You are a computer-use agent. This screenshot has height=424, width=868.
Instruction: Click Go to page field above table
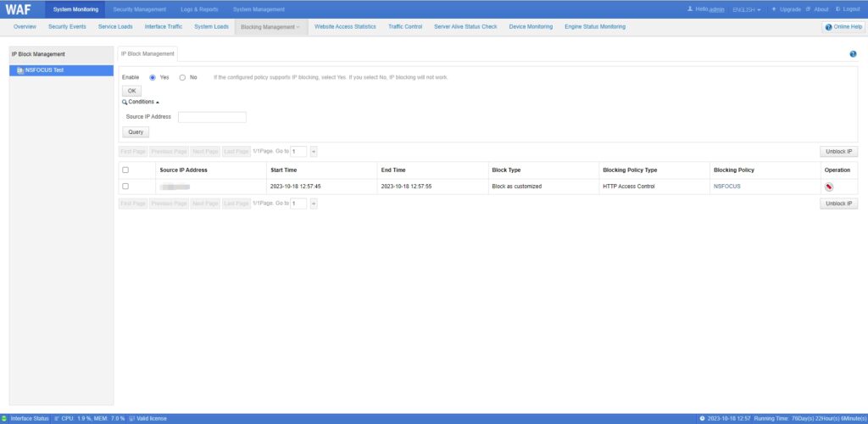298,152
